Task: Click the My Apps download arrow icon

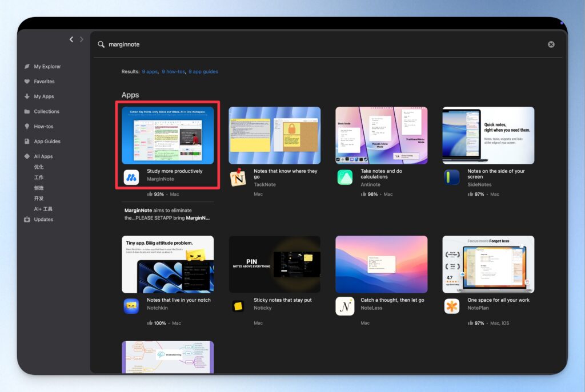Action: 27,96
